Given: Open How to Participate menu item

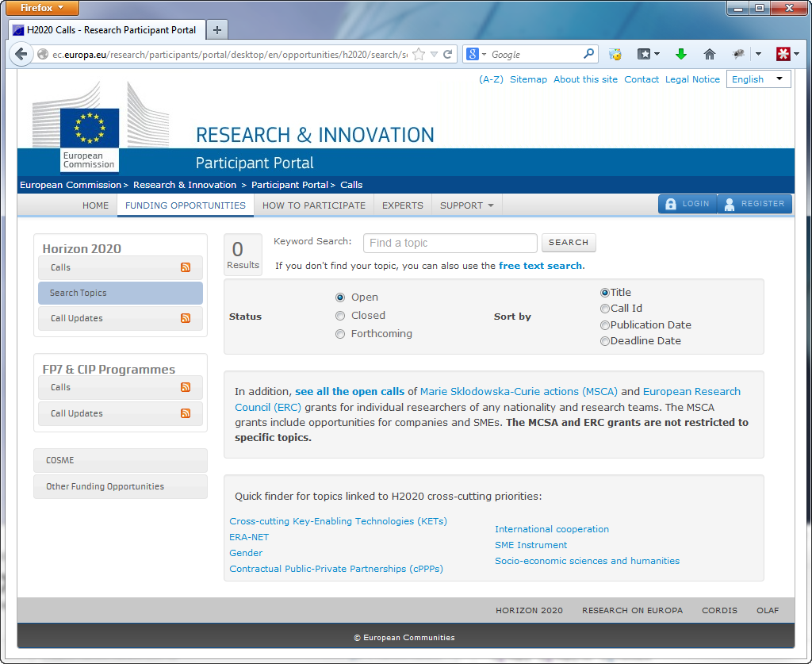Looking at the screenshot, I should point(314,205).
